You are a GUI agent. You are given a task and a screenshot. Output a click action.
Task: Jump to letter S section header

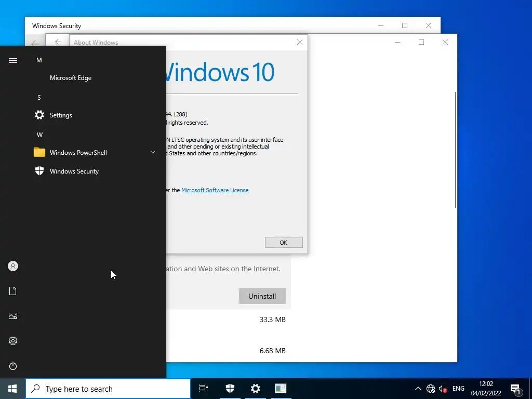tap(39, 98)
